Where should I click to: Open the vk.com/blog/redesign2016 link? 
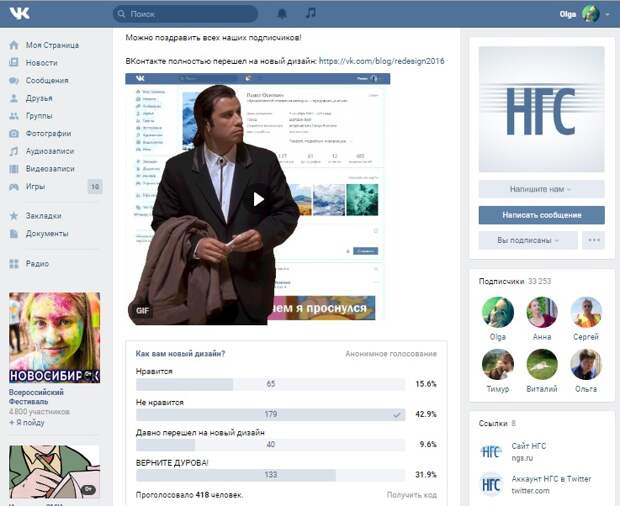[382, 61]
